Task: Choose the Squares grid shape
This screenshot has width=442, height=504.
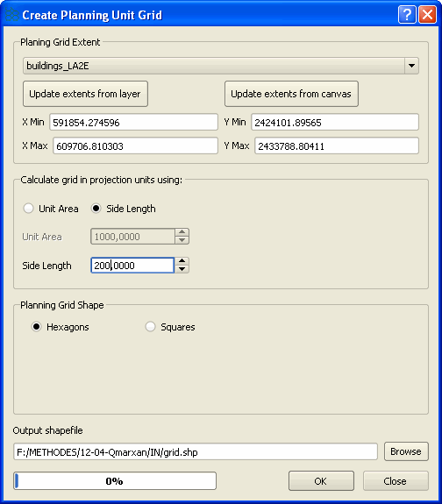Action: [x=150, y=327]
